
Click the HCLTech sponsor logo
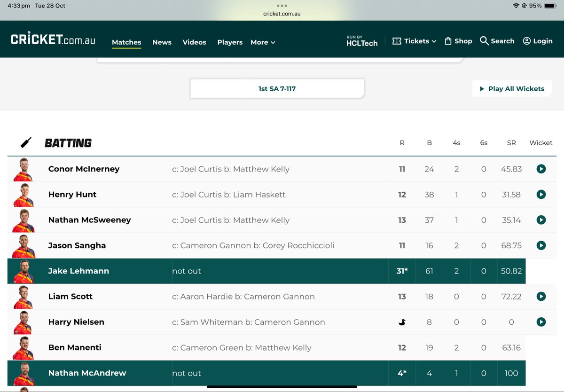(x=362, y=41)
